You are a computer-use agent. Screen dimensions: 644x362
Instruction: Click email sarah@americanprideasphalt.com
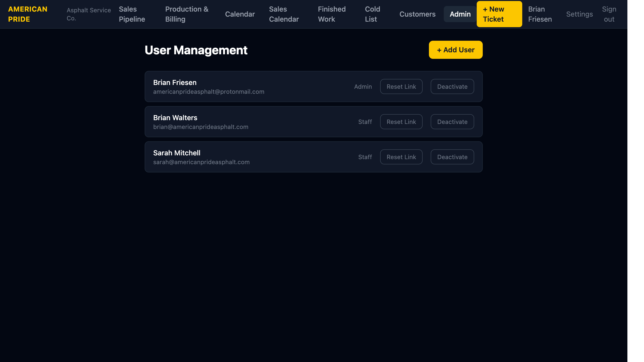[202, 162]
